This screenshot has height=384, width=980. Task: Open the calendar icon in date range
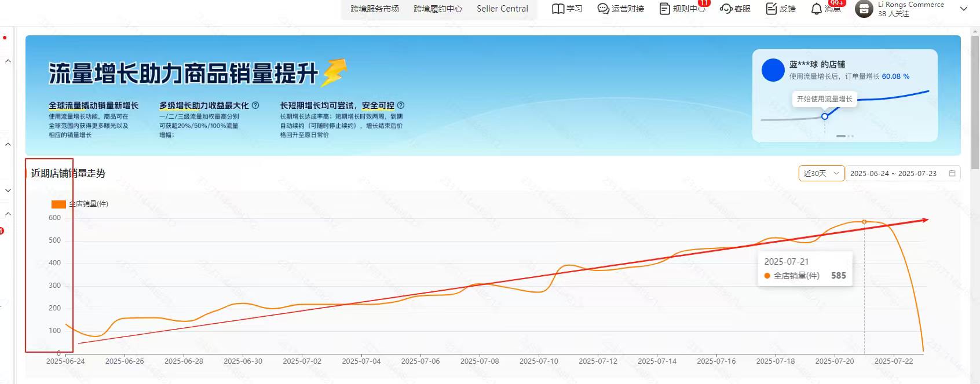[952, 173]
